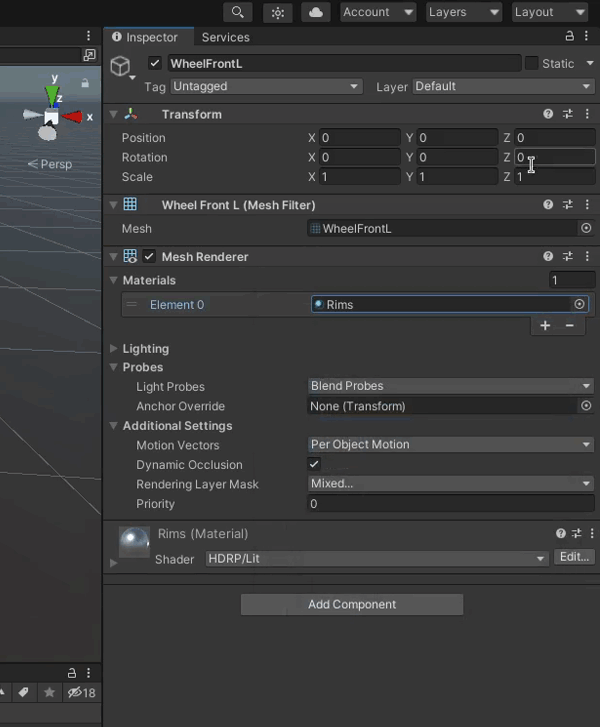Collapse the Transform component
Screen dimensions: 600x727
(x=114, y=114)
